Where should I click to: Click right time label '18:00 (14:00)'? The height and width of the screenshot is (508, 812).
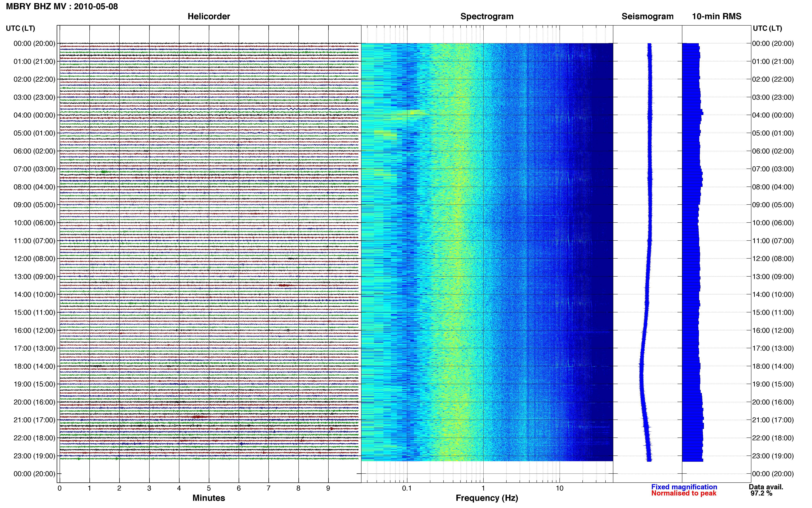[x=773, y=366]
